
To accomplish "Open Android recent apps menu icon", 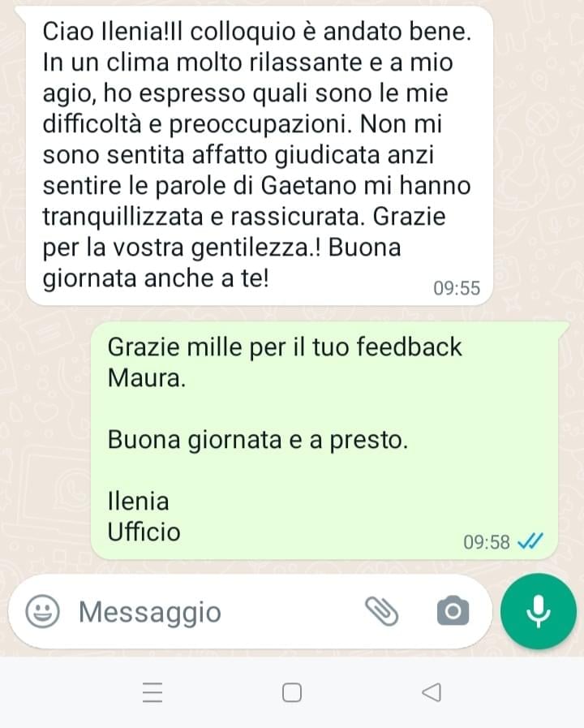I will (x=152, y=692).
